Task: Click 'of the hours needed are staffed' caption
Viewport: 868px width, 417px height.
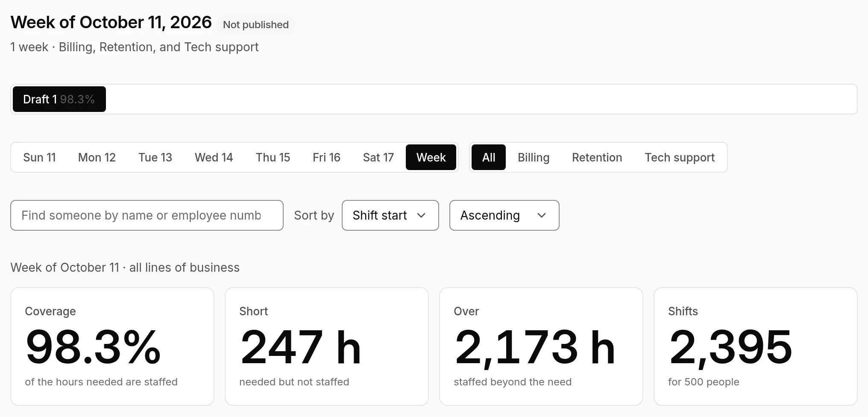Action: tap(101, 382)
